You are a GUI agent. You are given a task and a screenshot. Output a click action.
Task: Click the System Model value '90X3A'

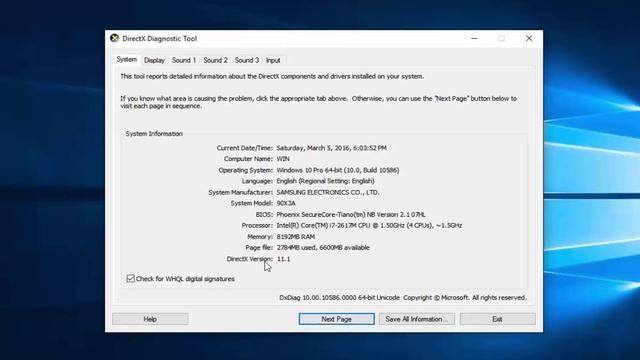tap(286, 203)
